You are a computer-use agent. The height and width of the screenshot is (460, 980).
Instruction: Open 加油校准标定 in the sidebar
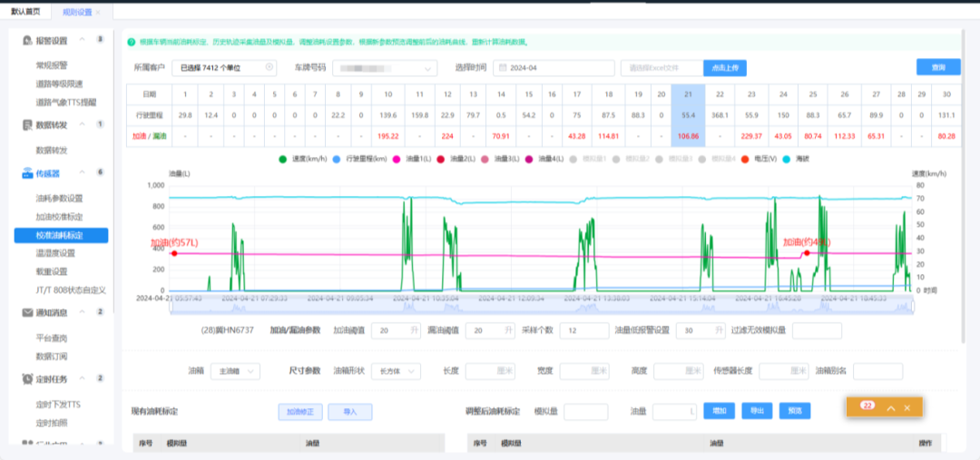(59, 217)
